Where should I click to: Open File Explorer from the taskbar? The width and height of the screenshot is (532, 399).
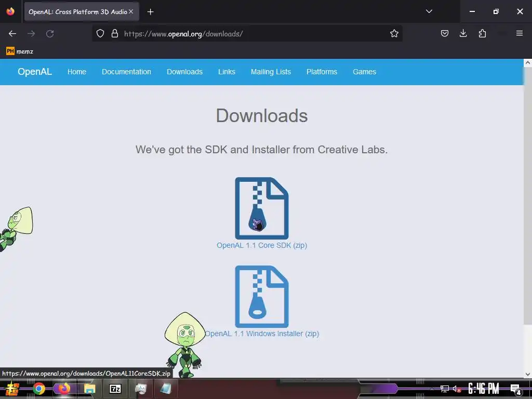pos(89,389)
